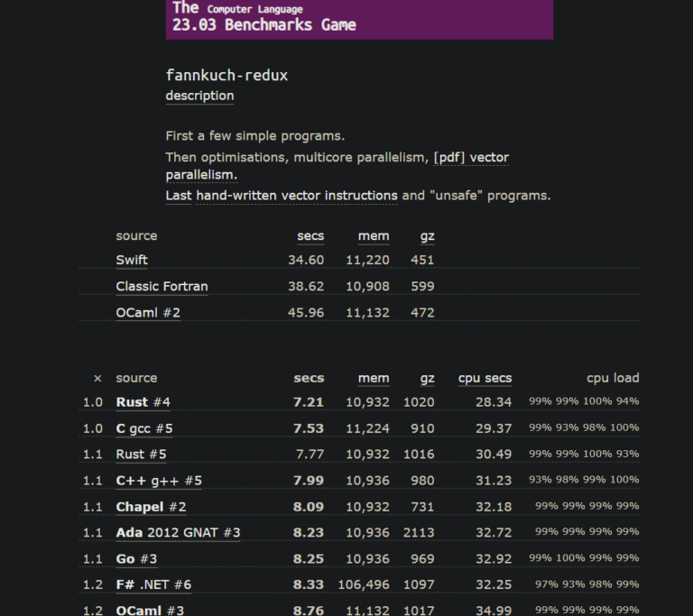693x616 pixels.
Task: Click the 'Last' link before hand-written
Action: click(179, 196)
